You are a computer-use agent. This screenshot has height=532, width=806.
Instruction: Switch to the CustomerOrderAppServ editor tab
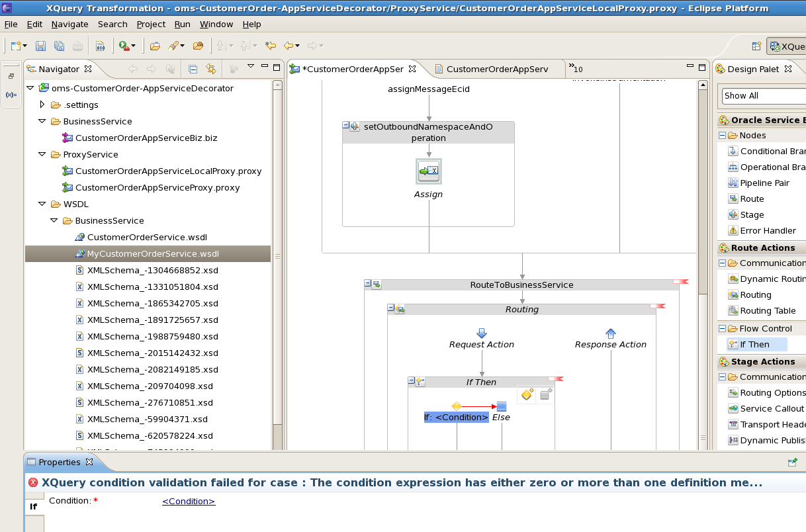pos(497,69)
